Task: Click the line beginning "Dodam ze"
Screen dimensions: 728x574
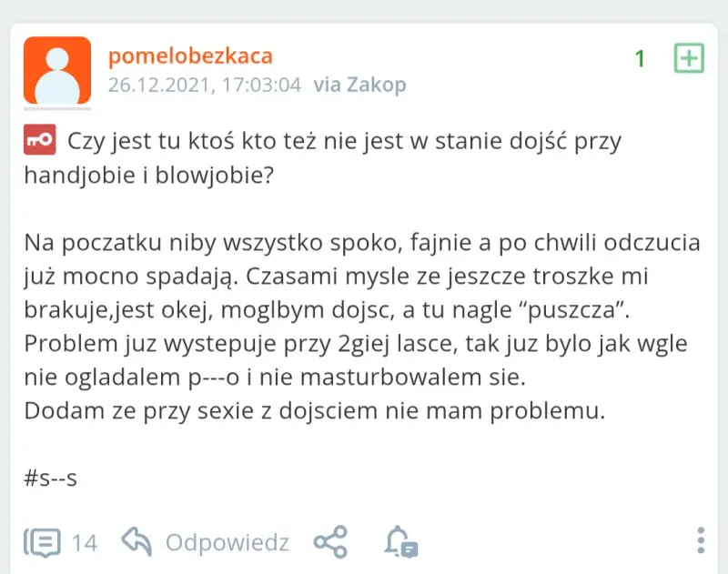Action: click(x=314, y=410)
